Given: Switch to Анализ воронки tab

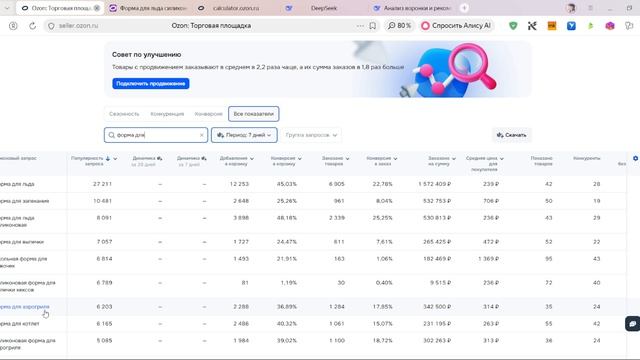Looking at the screenshot, I should tap(412, 8).
